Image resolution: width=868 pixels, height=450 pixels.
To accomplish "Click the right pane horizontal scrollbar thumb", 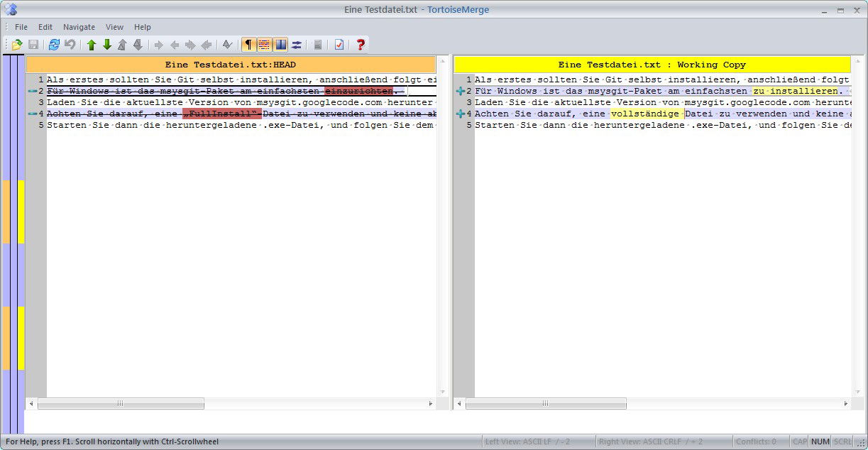I will (x=546, y=403).
